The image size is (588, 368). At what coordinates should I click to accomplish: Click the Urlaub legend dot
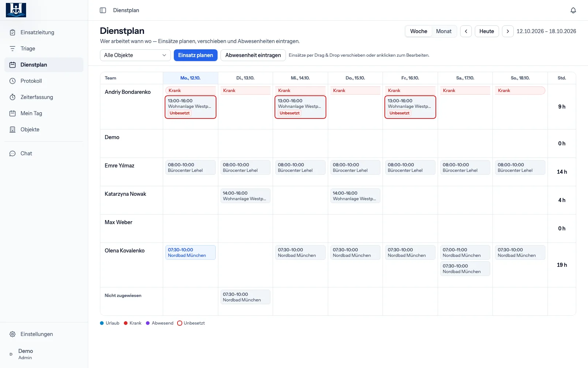(x=102, y=323)
